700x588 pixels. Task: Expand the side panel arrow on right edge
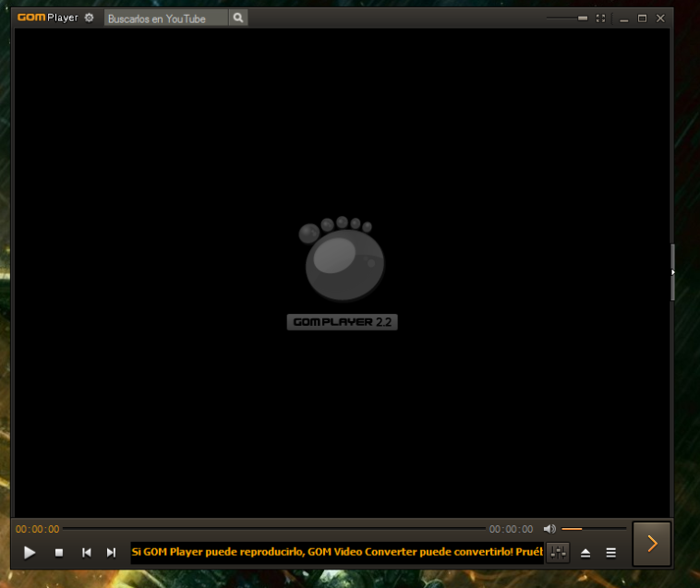click(x=672, y=272)
